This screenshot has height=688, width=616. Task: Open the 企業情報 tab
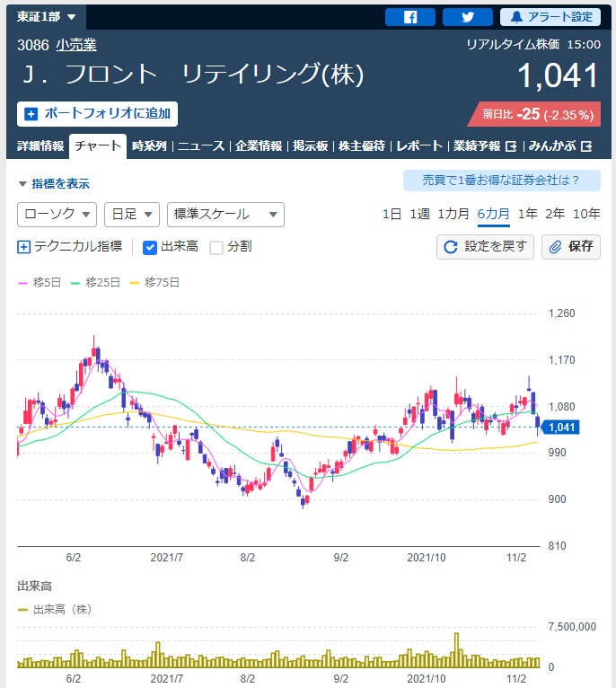click(x=259, y=146)
